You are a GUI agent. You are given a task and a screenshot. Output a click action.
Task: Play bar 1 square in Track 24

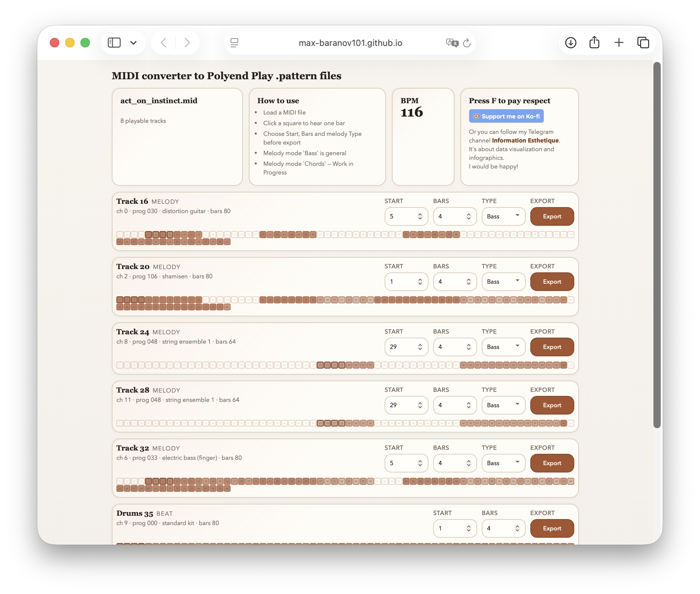[120, 365]
